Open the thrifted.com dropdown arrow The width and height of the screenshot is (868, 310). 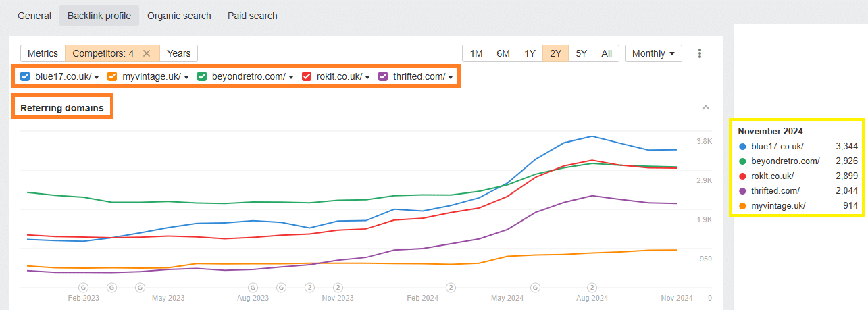click(451, 77)
